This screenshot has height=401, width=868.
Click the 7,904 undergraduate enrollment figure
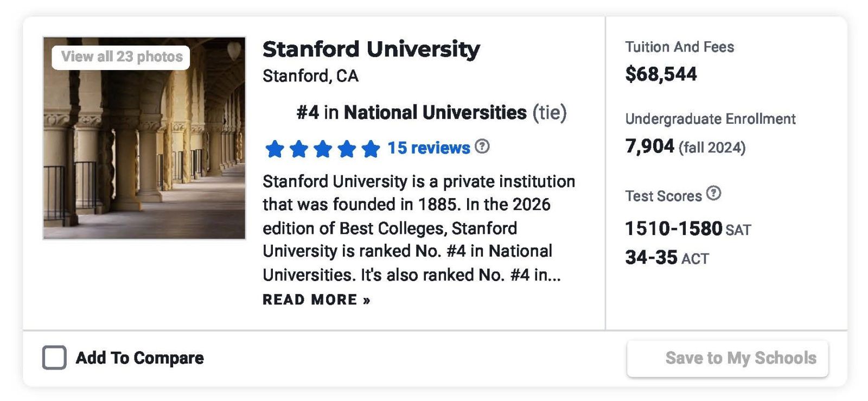[649, 147]
